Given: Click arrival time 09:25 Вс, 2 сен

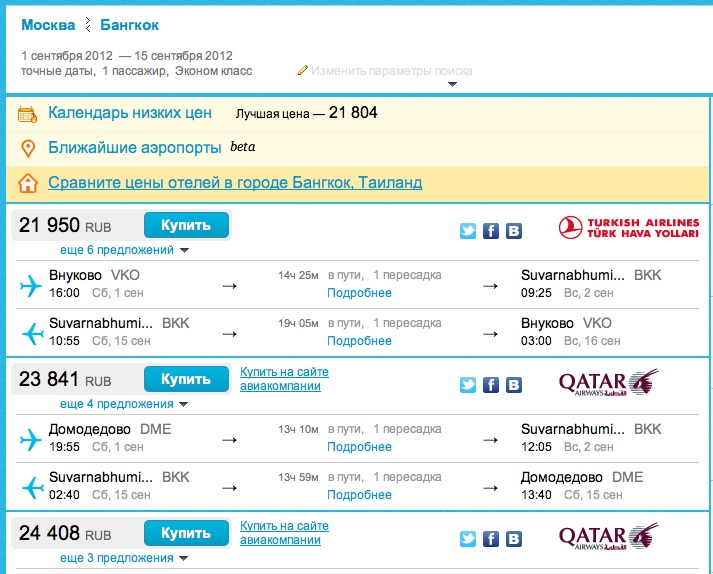Looking at the screenshot, I should point(567,293).
